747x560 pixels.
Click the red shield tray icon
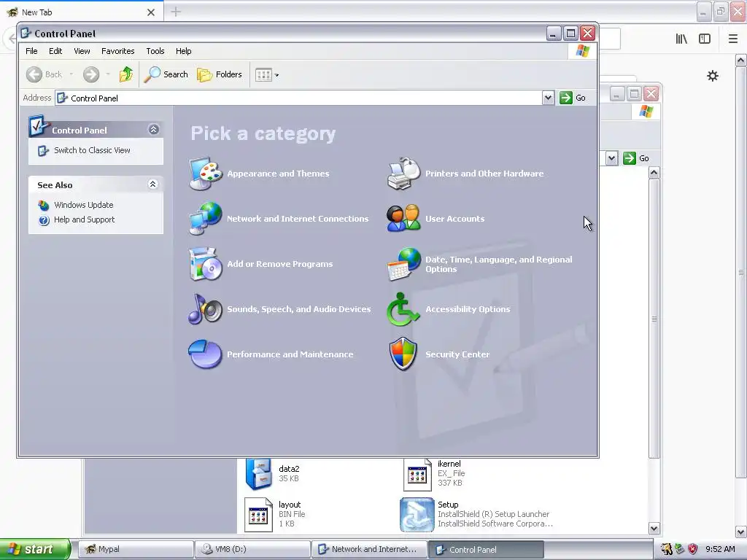tap(693, 549)
